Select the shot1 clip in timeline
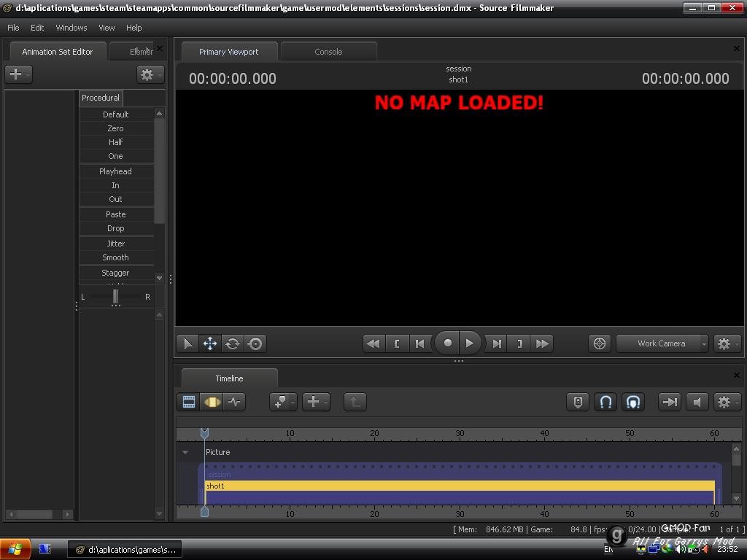Viewport: 747px width, 560px height. click(x=460, y=486)
